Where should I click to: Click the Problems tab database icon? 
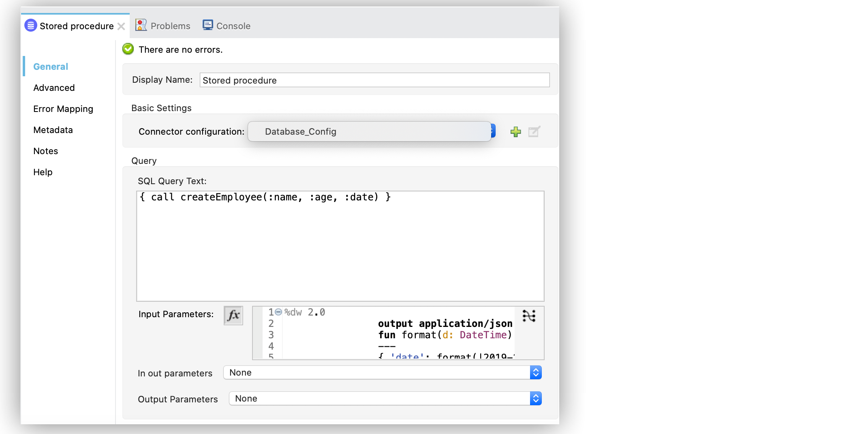[141, 25]
